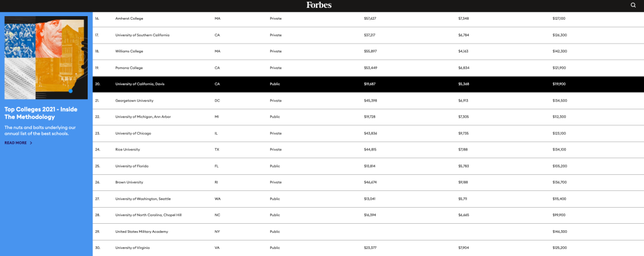Select University of Michigan, Ann Arbor

point(369,117)
